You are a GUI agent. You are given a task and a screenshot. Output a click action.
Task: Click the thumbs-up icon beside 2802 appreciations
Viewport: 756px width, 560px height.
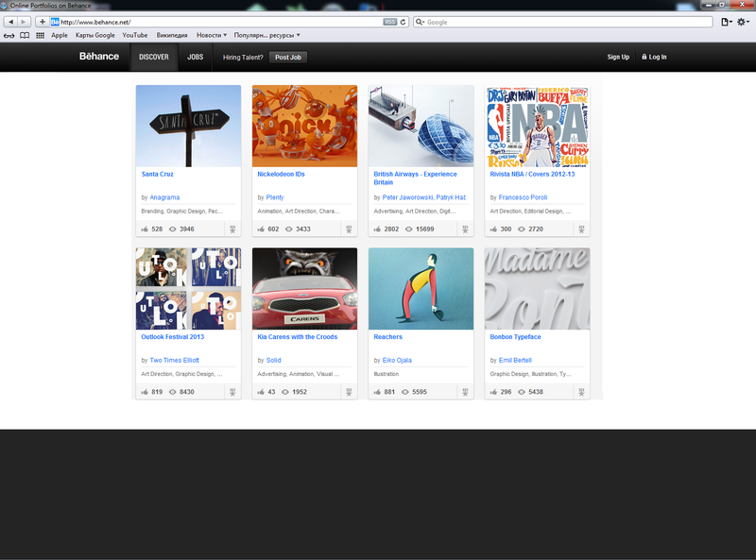click(x=377, y=229)
